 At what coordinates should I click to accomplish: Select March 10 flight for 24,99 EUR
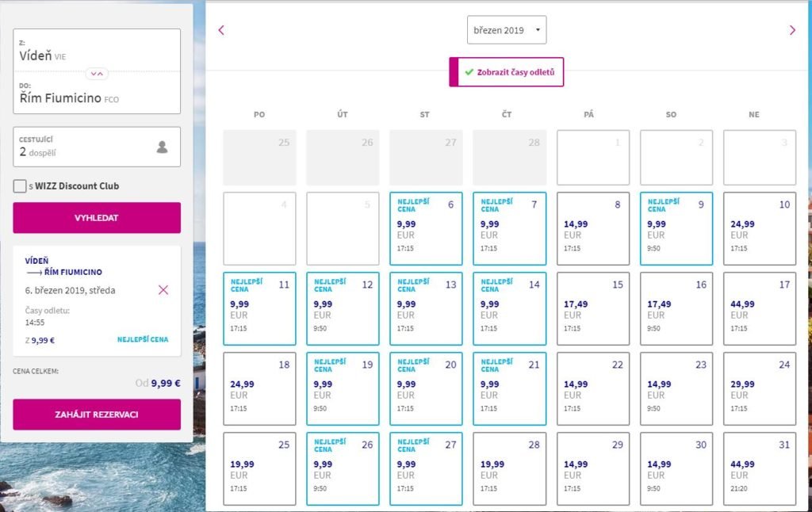click(x=759, y=228)
